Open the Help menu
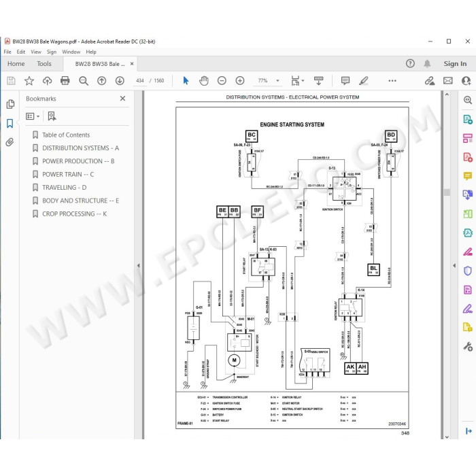Viewport: 476px width, 476px height. tap(91, 52)
